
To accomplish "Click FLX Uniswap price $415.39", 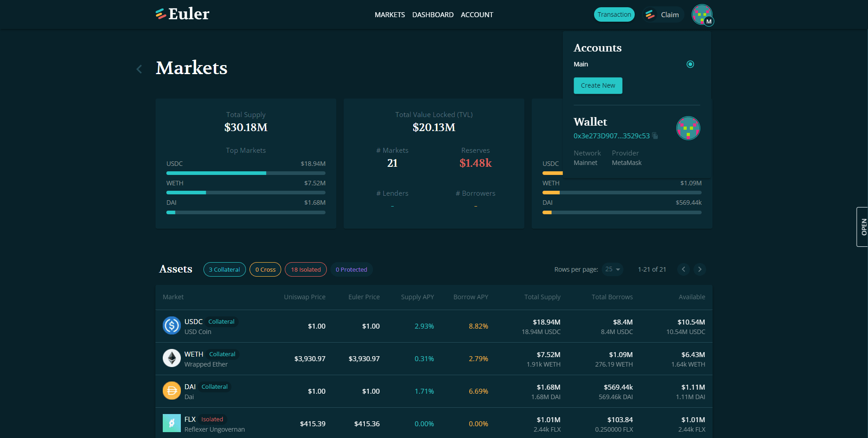I will tap(313, 424).
